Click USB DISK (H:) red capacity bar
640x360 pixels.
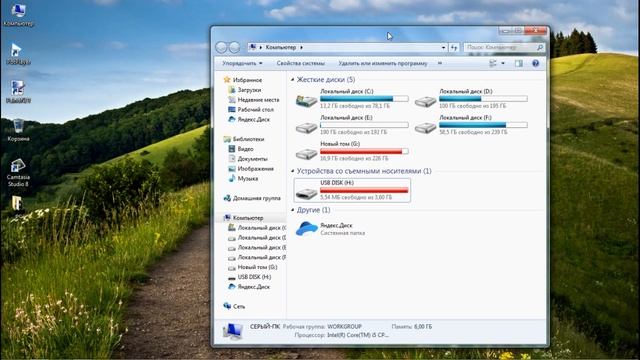pyautogui.click(x=364, y=190)
